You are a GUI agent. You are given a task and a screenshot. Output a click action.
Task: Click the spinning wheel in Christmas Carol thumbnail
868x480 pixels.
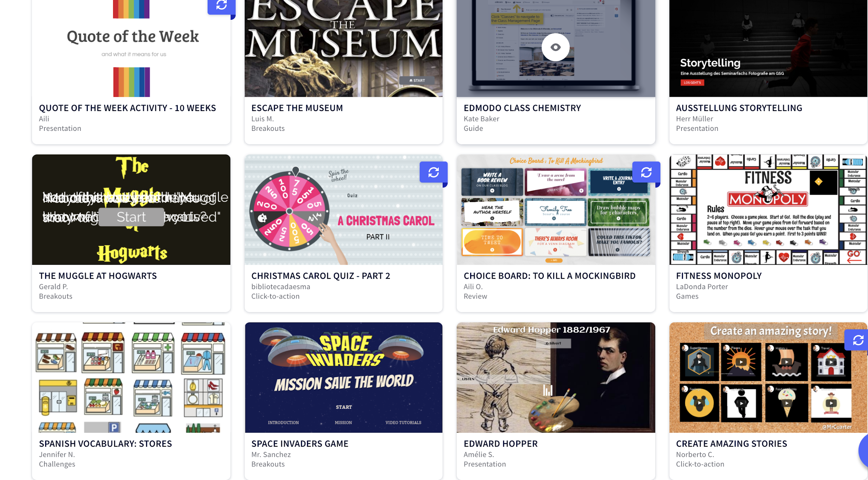click(x=289, y=211)
